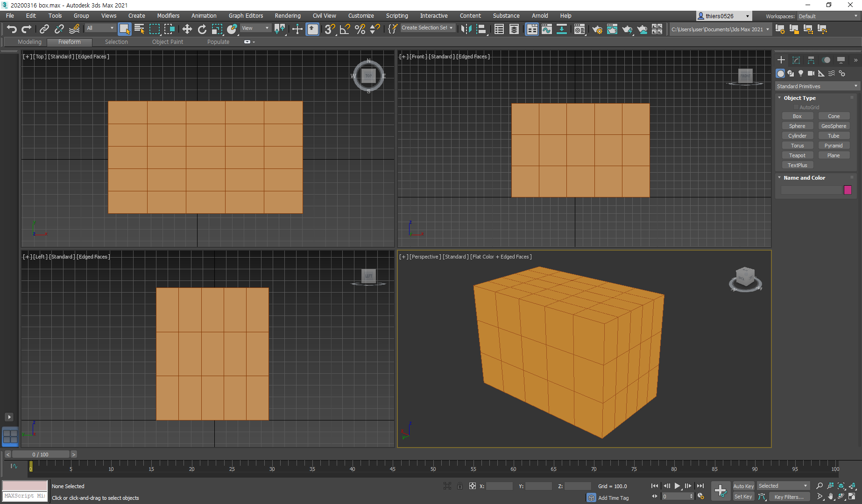Image resolution: width=862 pixels, height=504 pixels.
Task: Click the magenta object color swatch
Action: click(x=848, y=190)
